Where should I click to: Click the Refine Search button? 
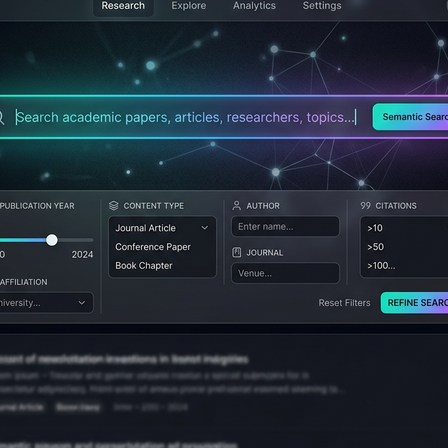[415, 303]
